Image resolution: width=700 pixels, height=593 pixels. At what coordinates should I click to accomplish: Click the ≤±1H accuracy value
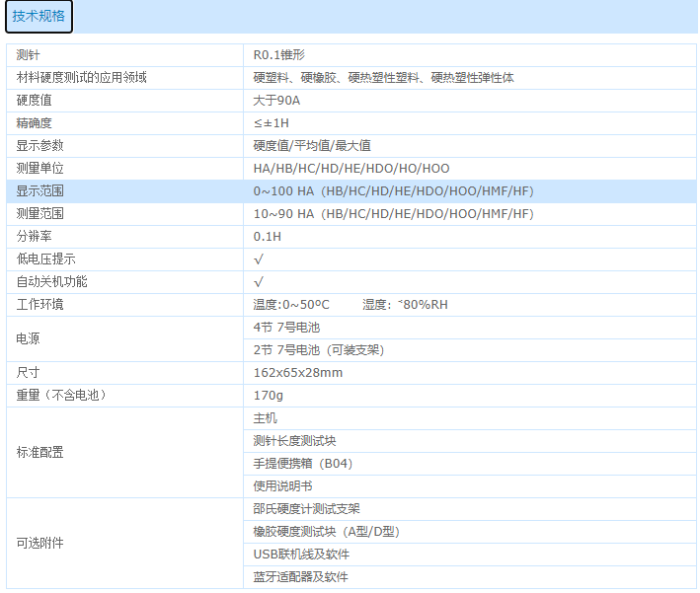coord(272,123)
